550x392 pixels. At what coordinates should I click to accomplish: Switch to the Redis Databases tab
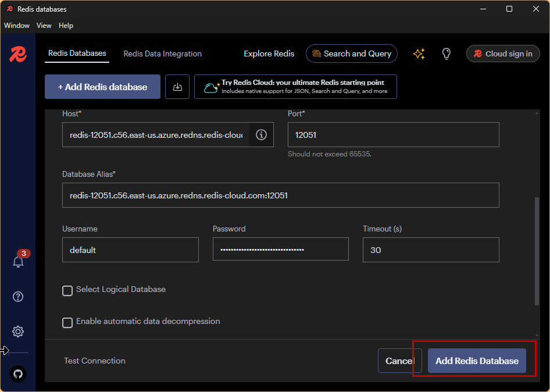77,54
